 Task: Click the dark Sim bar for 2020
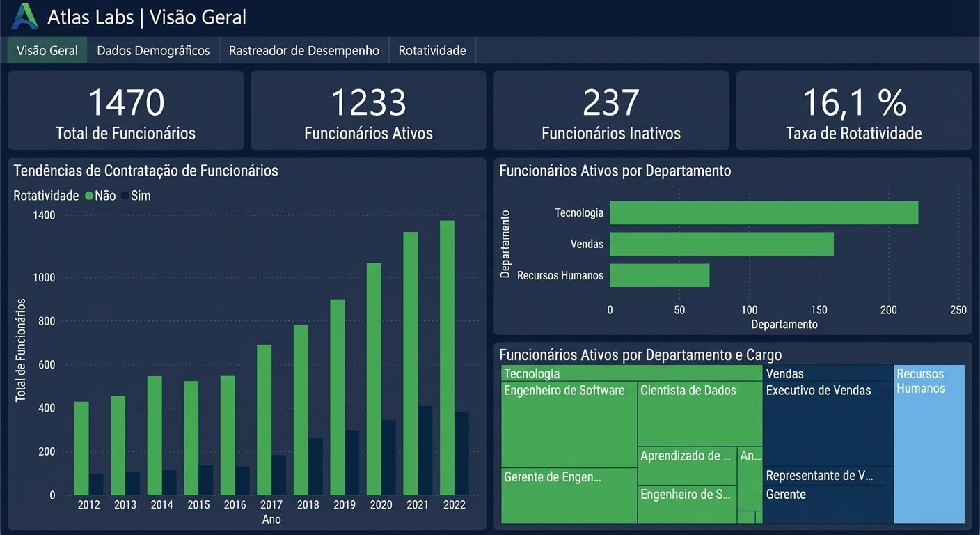[388, 458]
